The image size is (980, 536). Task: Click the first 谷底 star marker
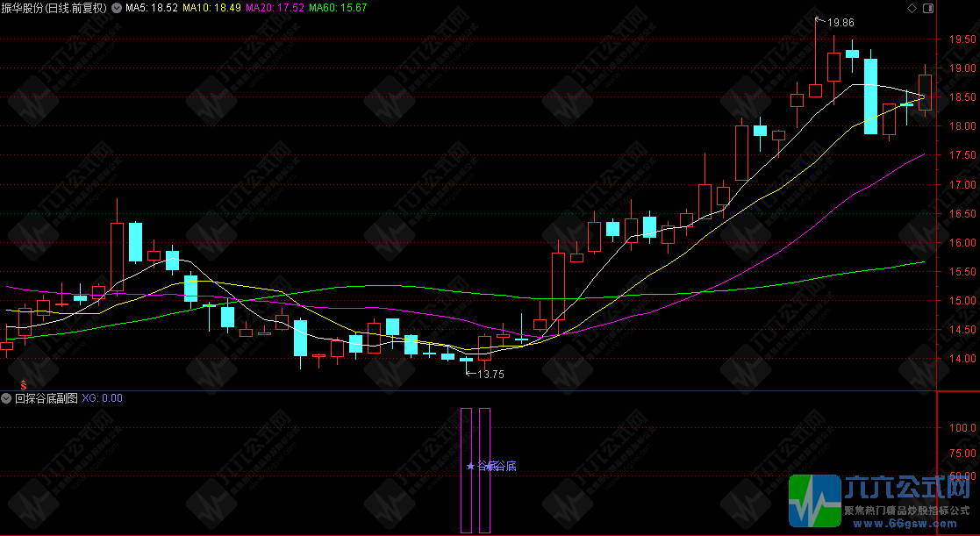(470, 466)
